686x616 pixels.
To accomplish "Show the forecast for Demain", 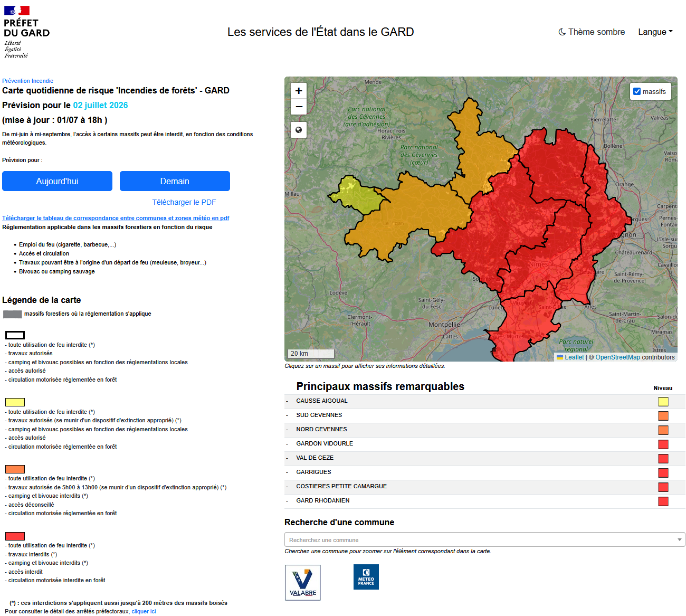I will pyautogui.click(x=175, y=181).
